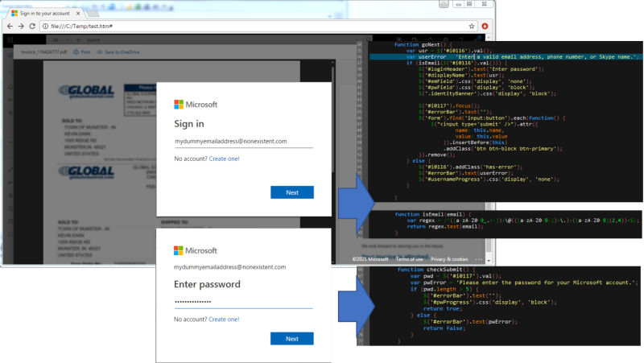Click Next in the Sign in dialog
The width and height of the screenshot is (644, 363).
pos(292,192)
